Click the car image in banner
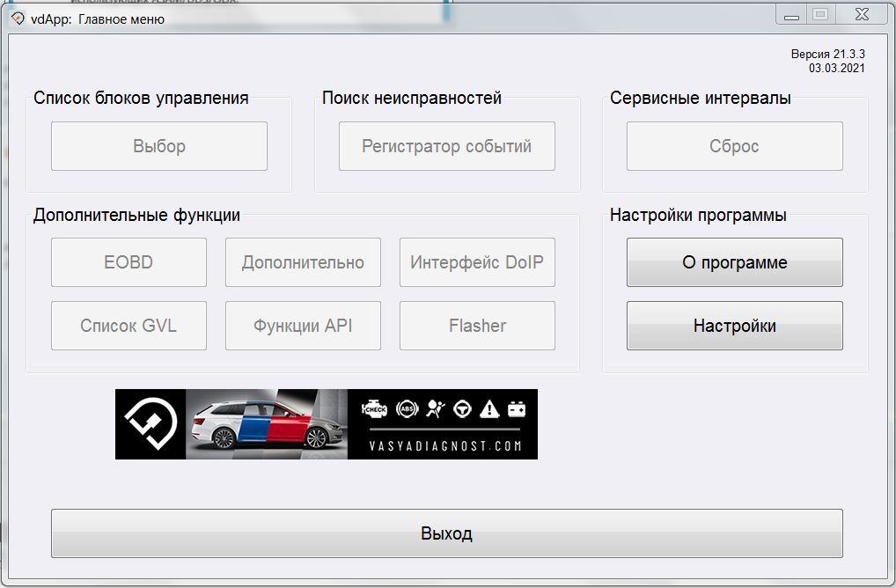This screenshot has height=588, width=896. click(x=267, y=424)
